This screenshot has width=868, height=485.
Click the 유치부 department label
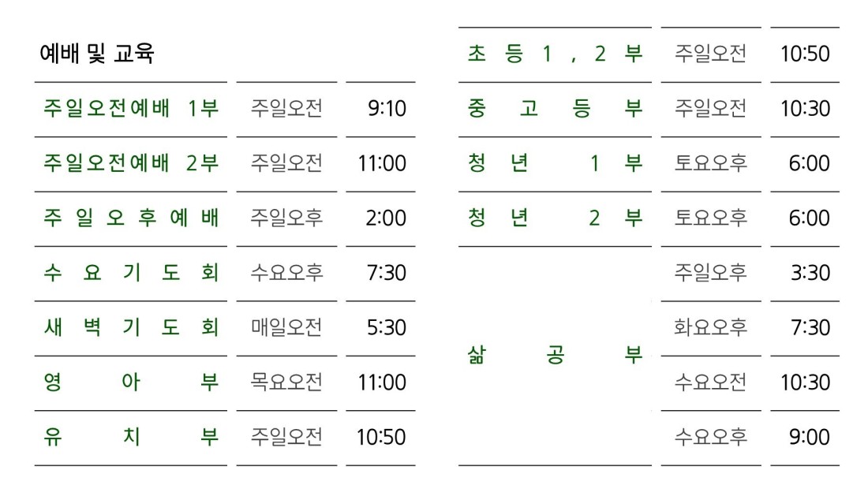(131, 436)
